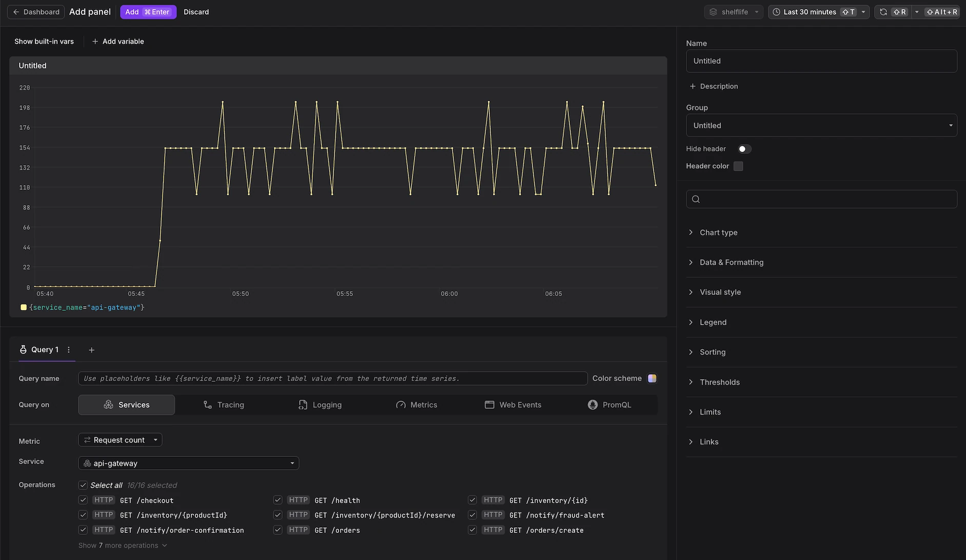Click the purple Add button
The width and height of the screenshot is (966, 560).
pyautogui.click(x=148, y=12)
